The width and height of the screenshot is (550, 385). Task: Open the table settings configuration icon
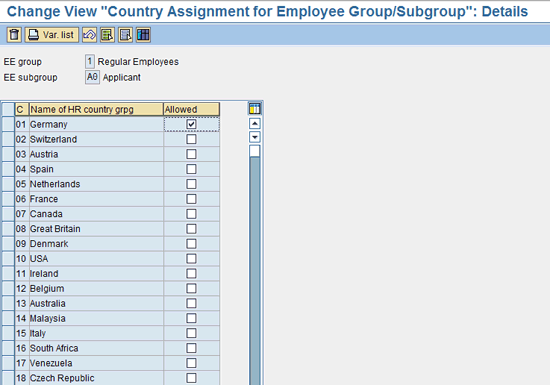tap(255, 109)
